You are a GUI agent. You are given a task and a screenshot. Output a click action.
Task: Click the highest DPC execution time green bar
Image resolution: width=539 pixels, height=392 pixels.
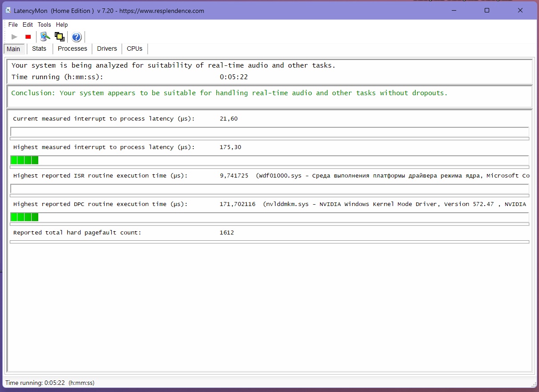pyautogui.click(x=270, y=217)
